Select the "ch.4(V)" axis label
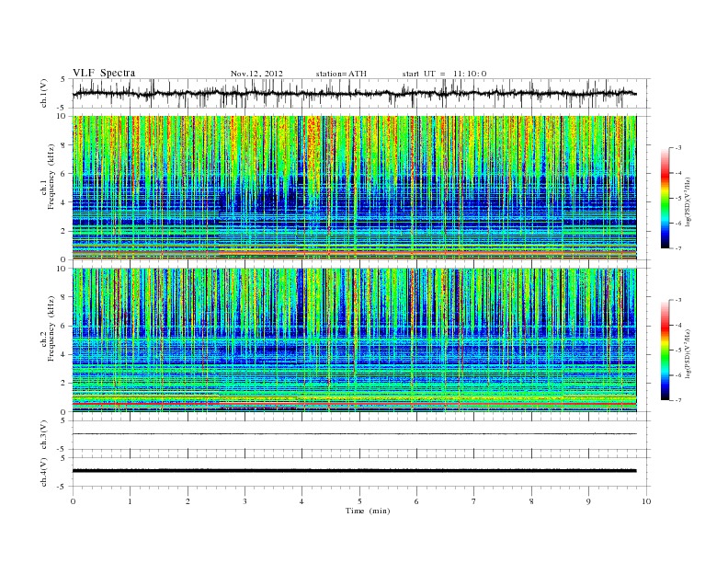 44,472
